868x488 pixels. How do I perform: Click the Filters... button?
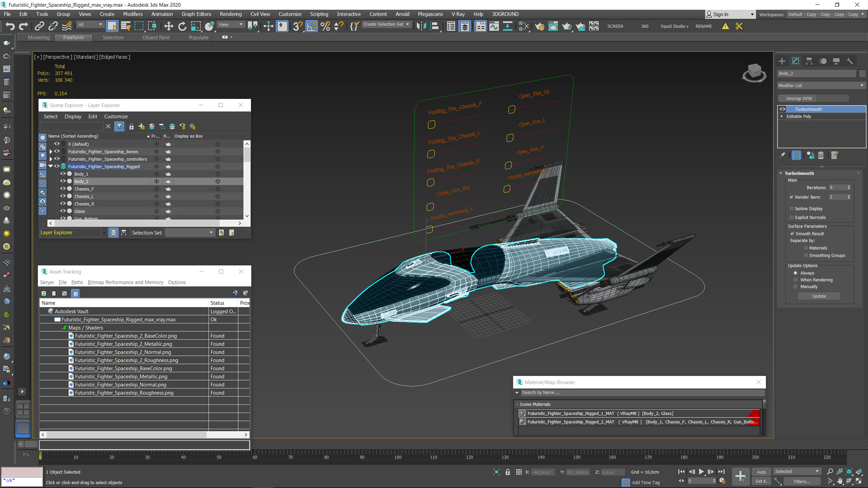click(802, 481)
